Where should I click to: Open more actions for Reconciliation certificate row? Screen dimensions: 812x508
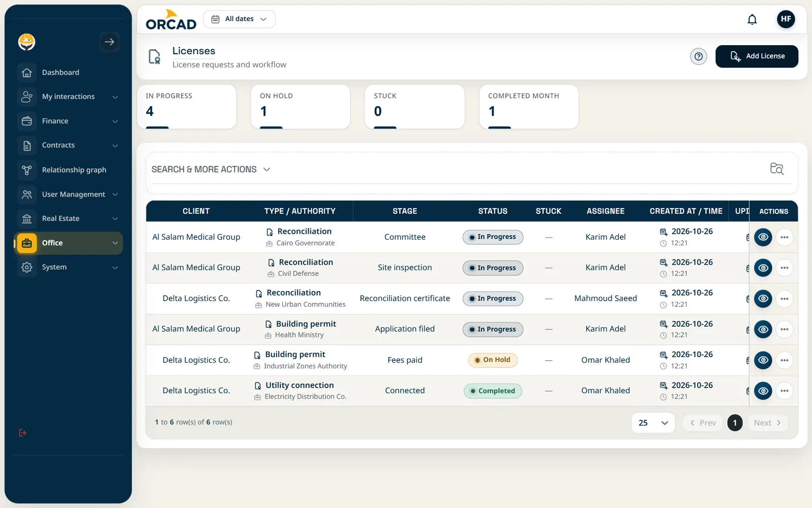[784, 299]
